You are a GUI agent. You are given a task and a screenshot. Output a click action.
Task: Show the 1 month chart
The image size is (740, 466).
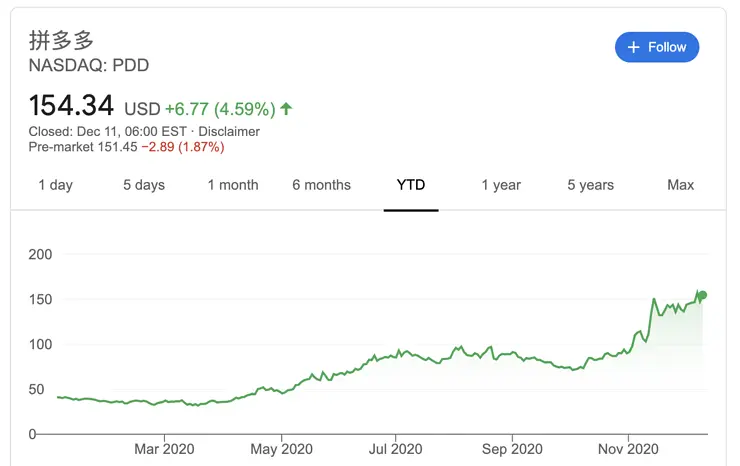233,185
